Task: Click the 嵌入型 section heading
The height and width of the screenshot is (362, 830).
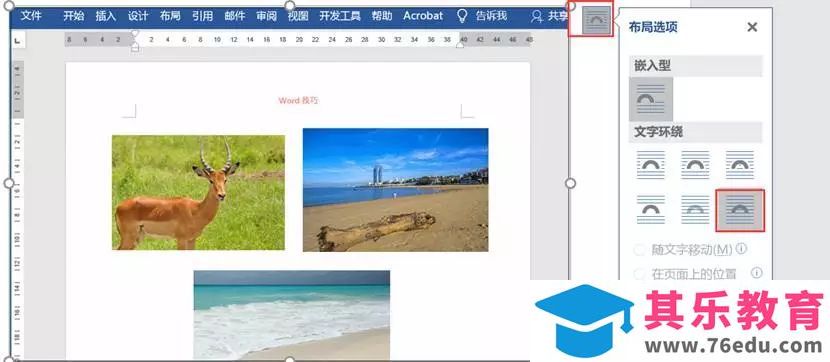Action: click(x=653, y=66)
